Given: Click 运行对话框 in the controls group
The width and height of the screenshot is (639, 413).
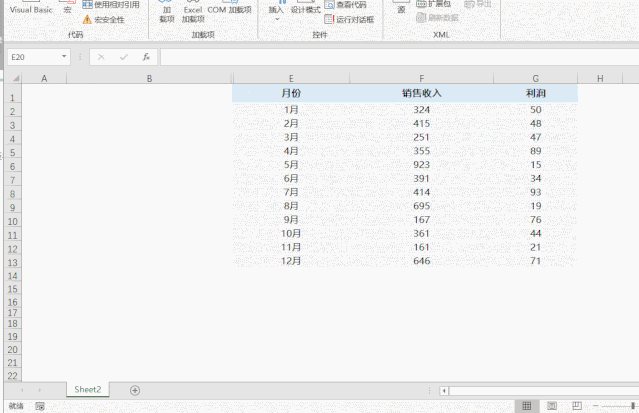Looking at the screenshot, I should click(349, 19).
